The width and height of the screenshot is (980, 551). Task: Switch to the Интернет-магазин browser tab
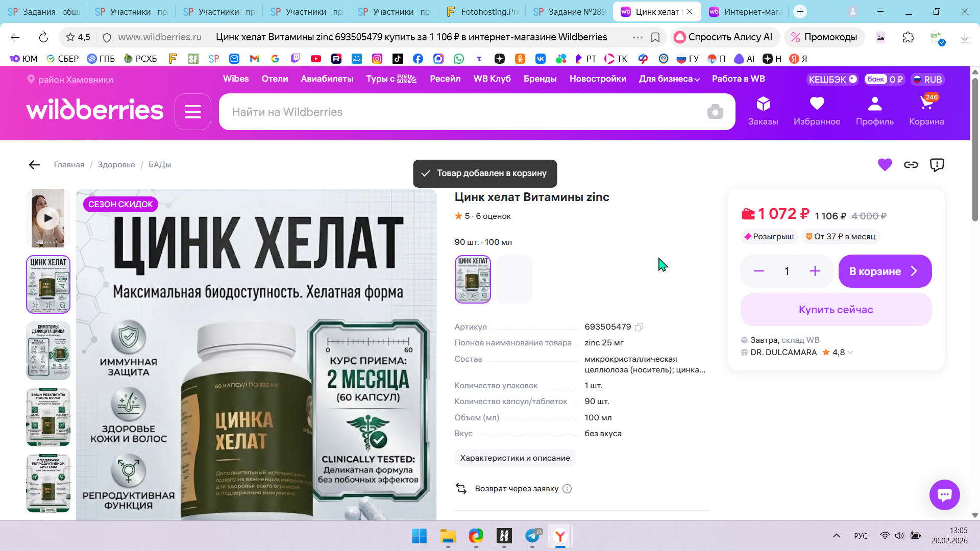click(746, 11)
